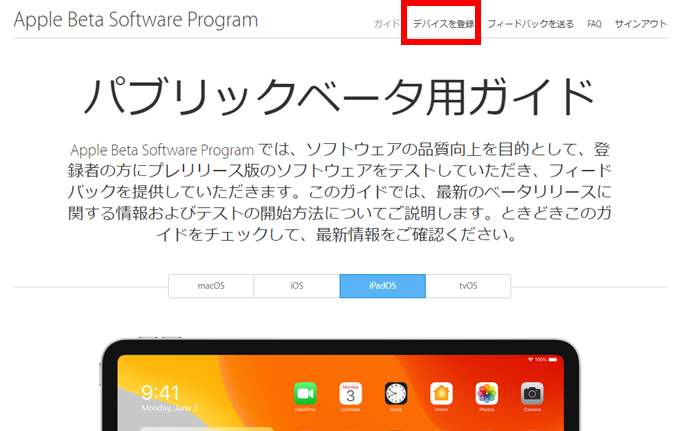Click the Home app icon on iPad
Viewport: 698px width, 431px height.
coord(441,394)
